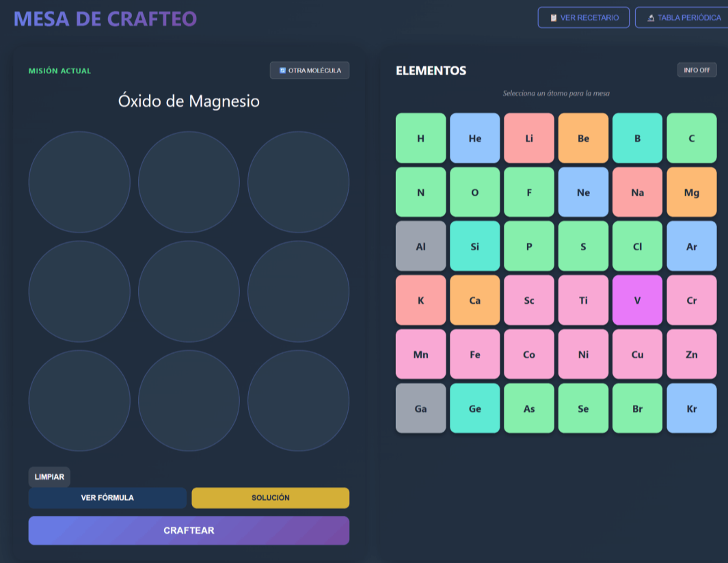Toggle the INFO OFF switch
This screenshot has width=728, height=563.
click(x=697, y=69)
